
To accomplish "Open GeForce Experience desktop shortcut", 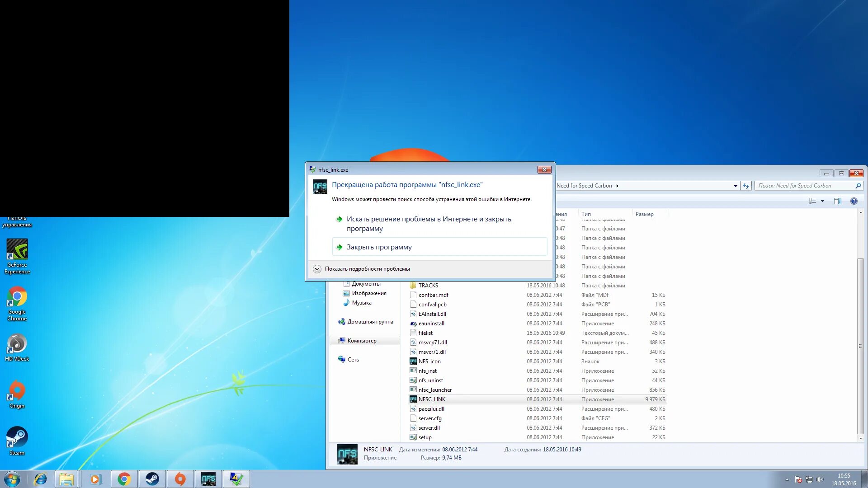I will [17, 256].
